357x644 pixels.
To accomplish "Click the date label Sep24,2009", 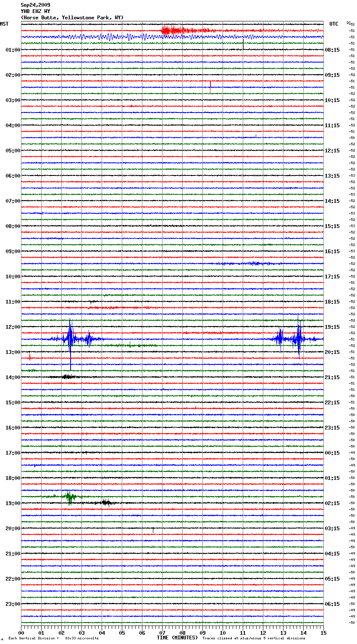I will tap(35, 5).
